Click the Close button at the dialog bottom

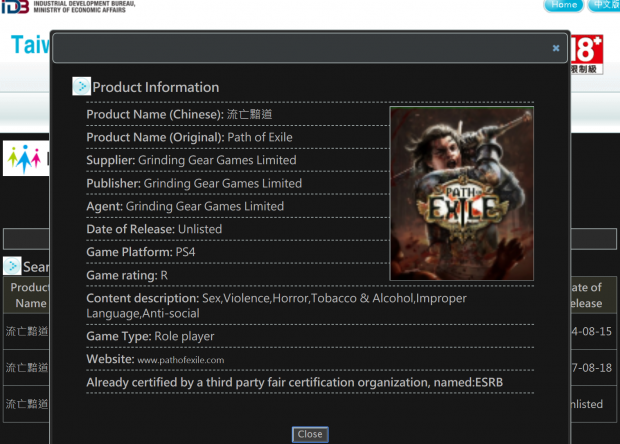click(310, 434)
